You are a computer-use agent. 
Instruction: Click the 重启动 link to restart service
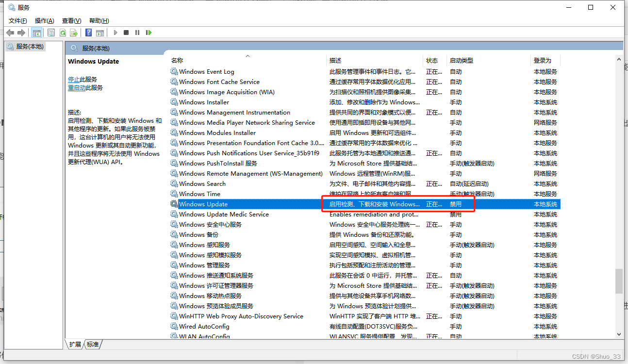tap(77, 88)
